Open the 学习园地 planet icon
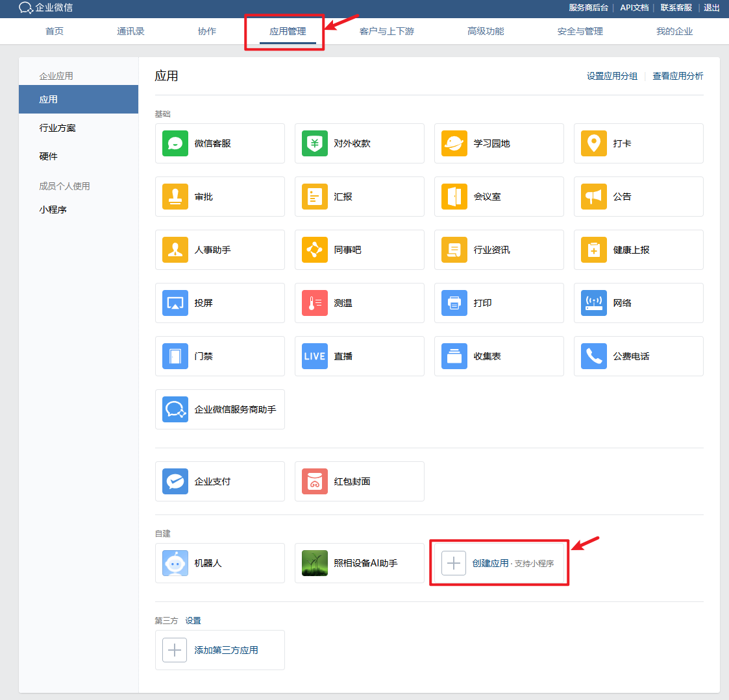Viewport: 729px width, 700px height. point(454,143)
